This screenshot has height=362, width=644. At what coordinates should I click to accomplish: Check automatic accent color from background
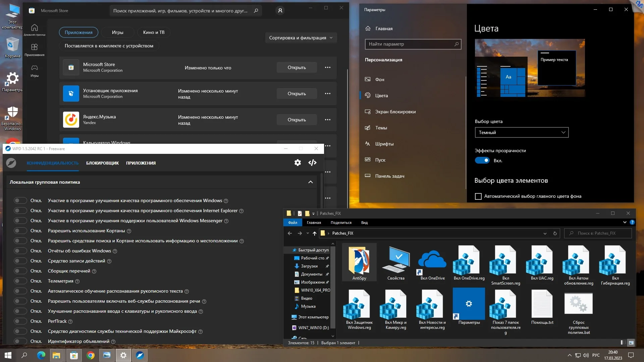(478, 196)
